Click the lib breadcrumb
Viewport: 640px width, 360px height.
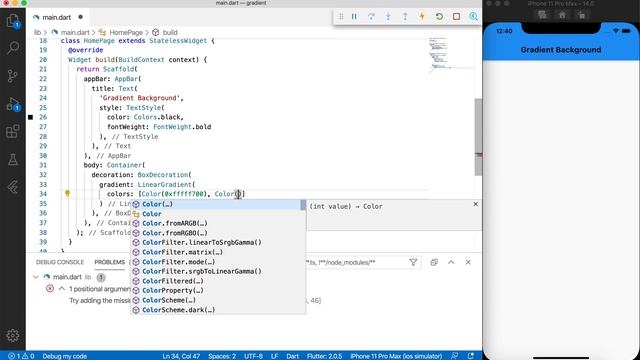pyautogui.click(x=37, y=33)
